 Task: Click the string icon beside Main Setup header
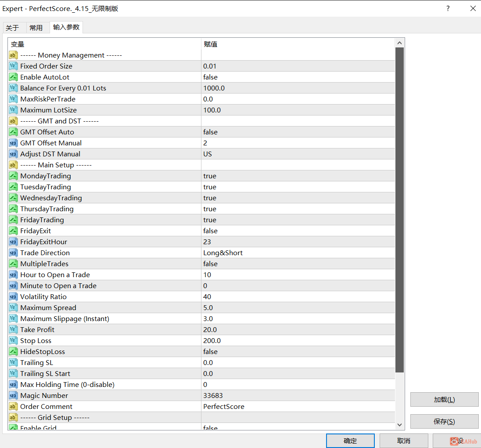click(x=13, y=165)
